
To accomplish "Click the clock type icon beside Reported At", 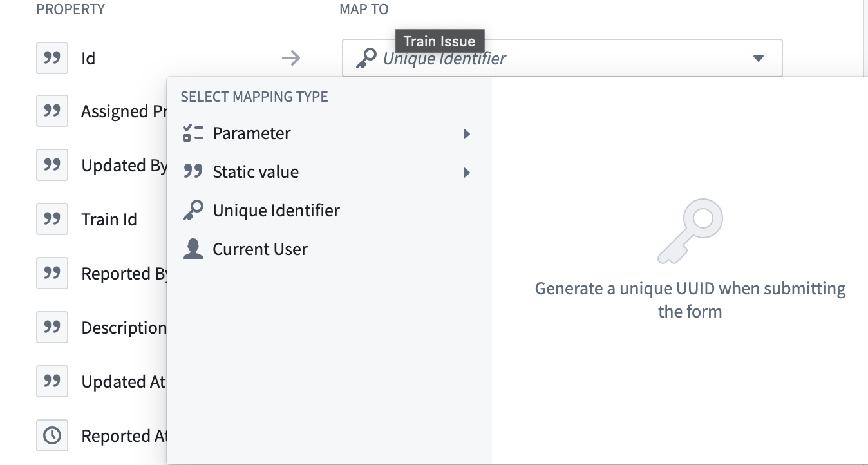I will [52, 436].
